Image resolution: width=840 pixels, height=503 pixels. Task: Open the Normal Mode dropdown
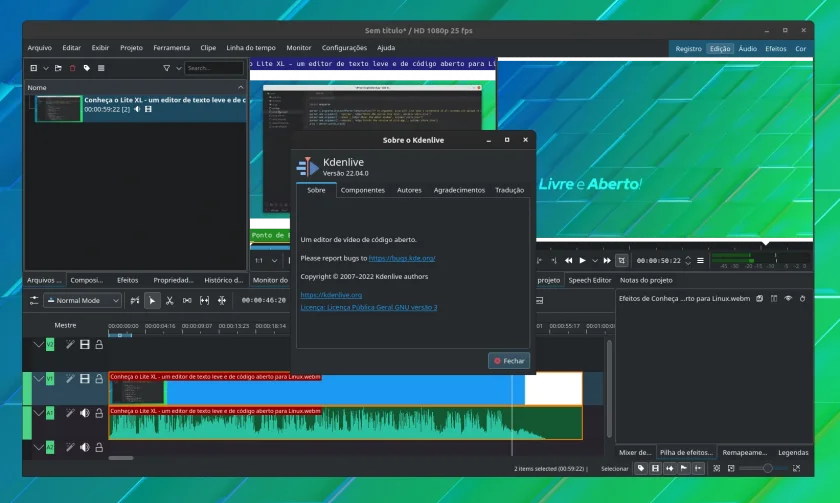coord(83,301)
